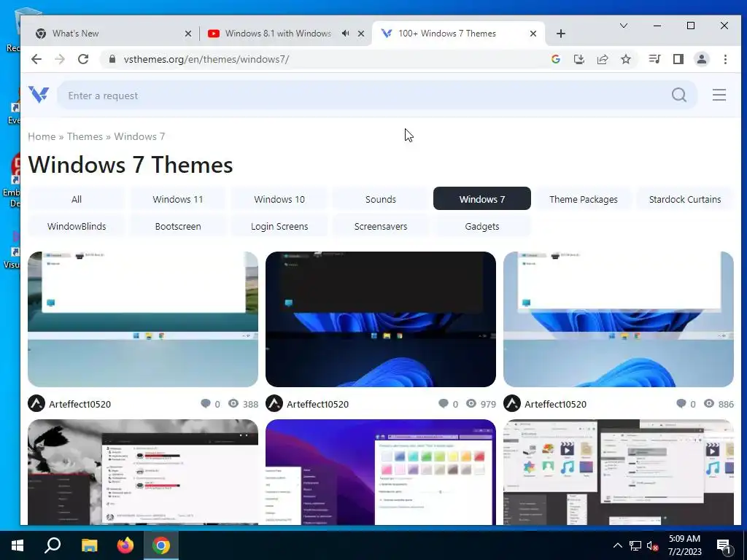747x560 pixels.
Task: Close the 100+ Windows 7 Themes tab
Action: (x=533, y=34)
